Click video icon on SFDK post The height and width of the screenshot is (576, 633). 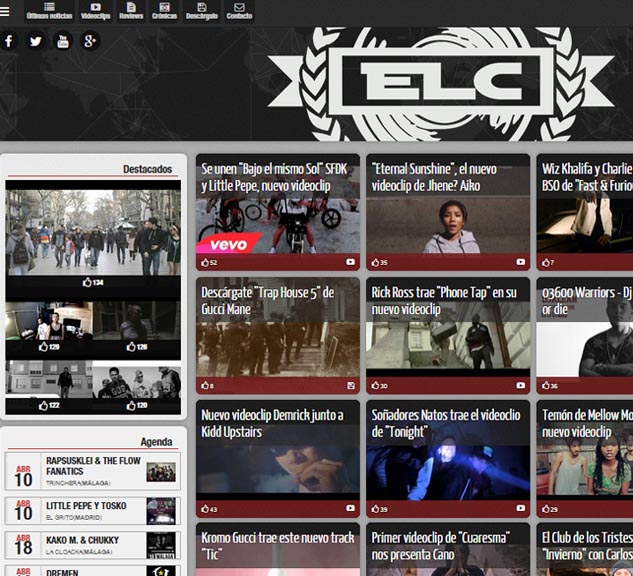350,262
